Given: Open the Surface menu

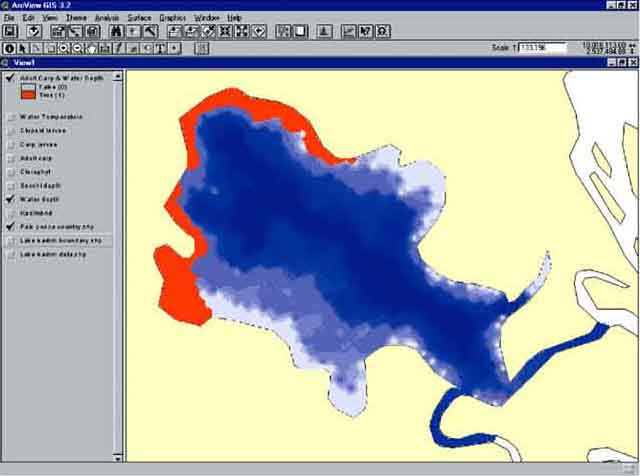Looking at the screenshot, I should click(x=140, y=18).
